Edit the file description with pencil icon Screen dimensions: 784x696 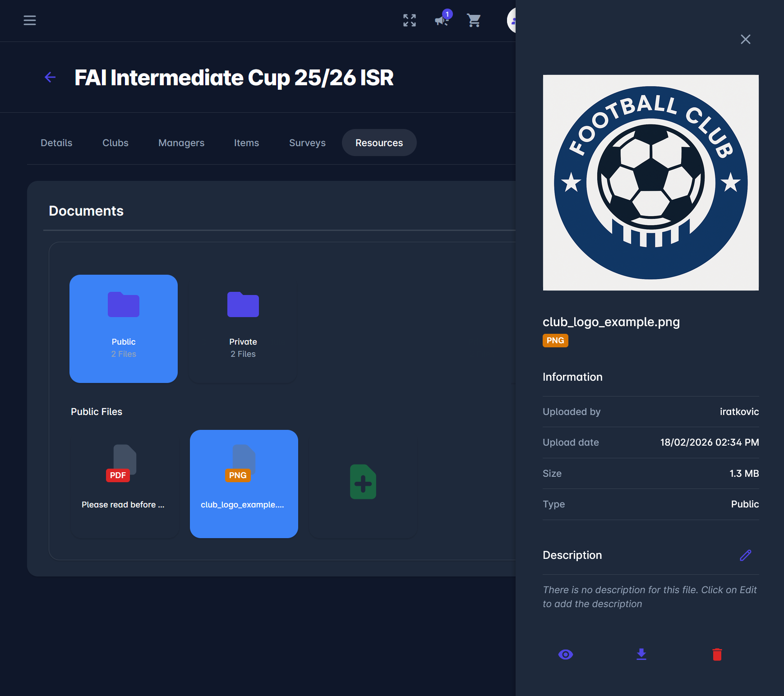click(x=745, y=555)
